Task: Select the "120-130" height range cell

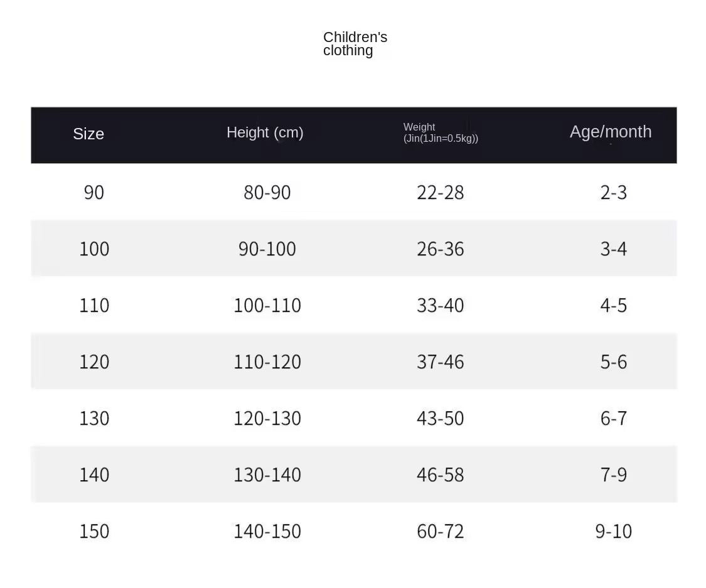Action: click(267, 418)
